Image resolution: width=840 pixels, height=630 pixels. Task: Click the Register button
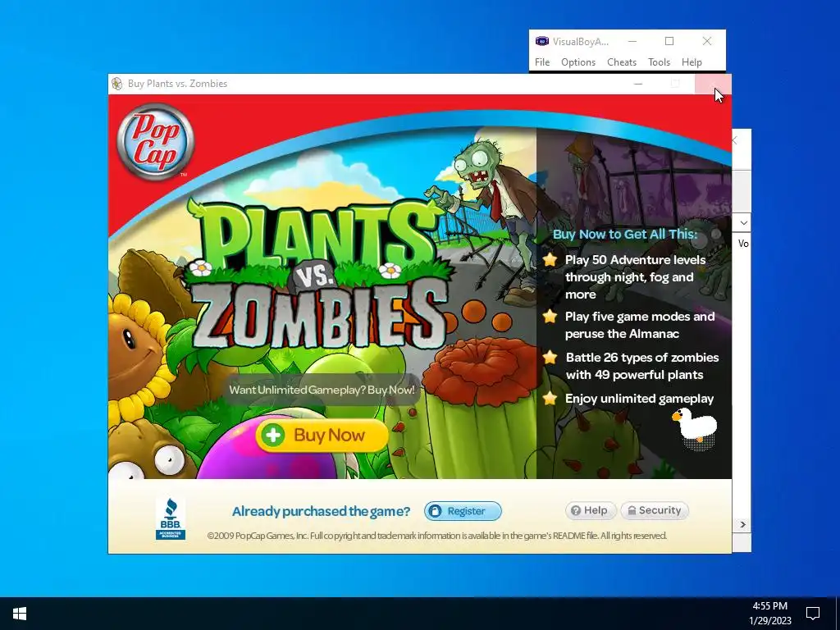pos(463,511)
